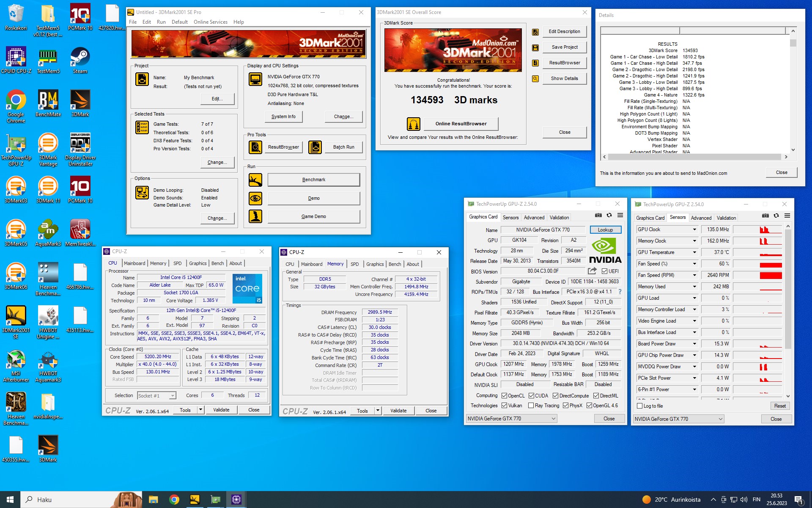Click the Game Demo joystick icon
The height and width of the screenshot is (508, 812).
255,216
